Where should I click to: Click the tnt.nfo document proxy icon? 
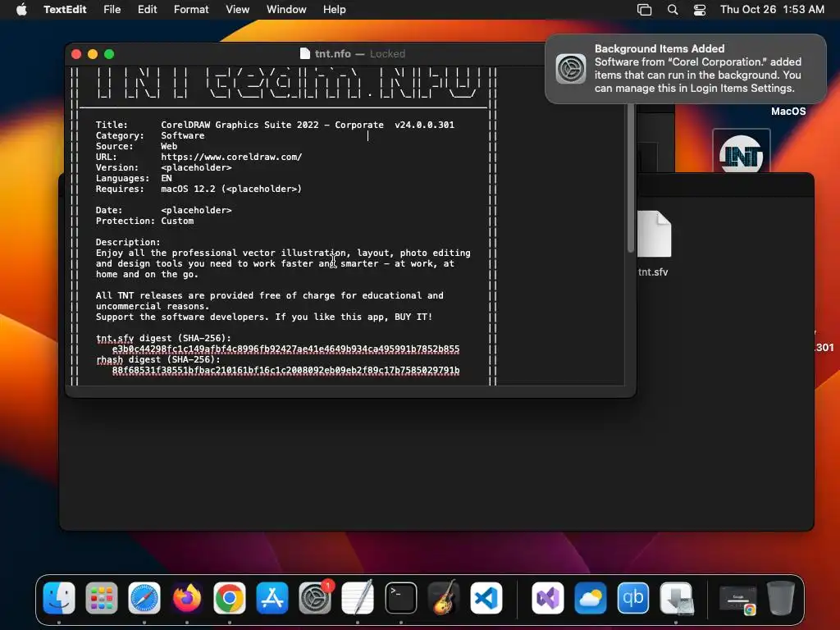click(305, 53)
